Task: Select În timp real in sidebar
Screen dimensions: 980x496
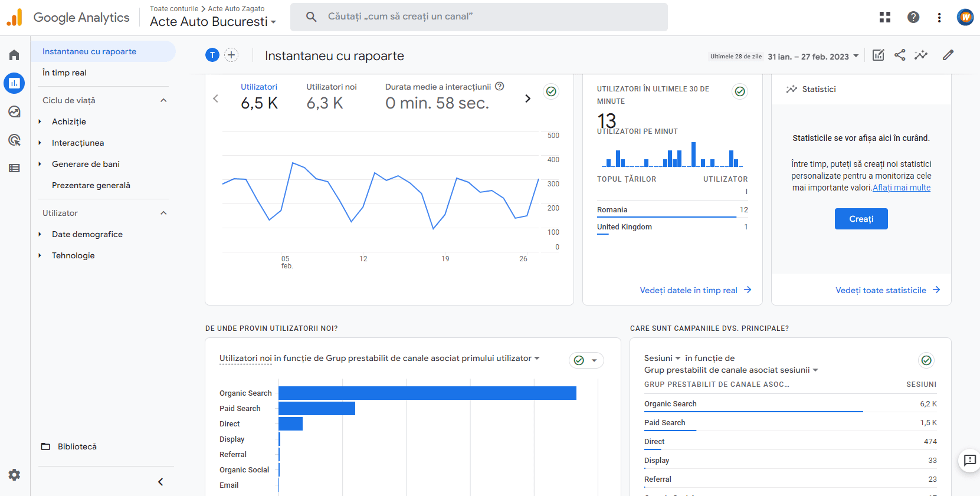Action: coord(64,73)
